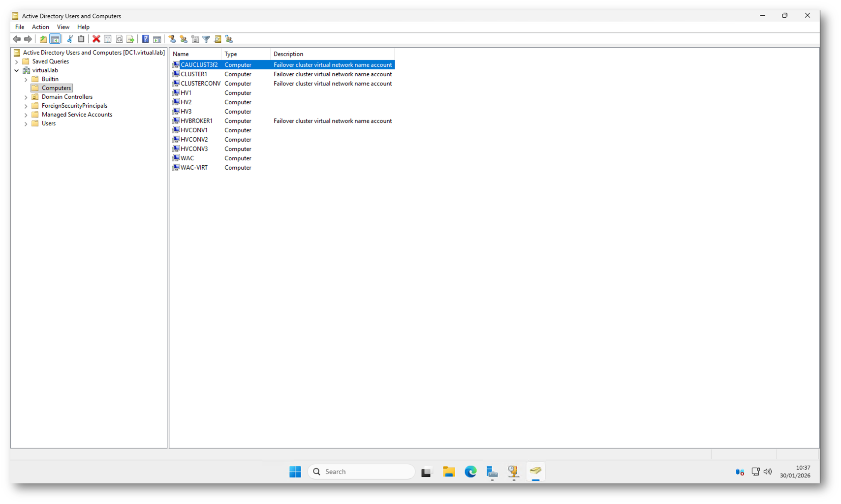The width and height of the screenshot is (841, 504).
Task: Open the Action menu
Action: 40,27
